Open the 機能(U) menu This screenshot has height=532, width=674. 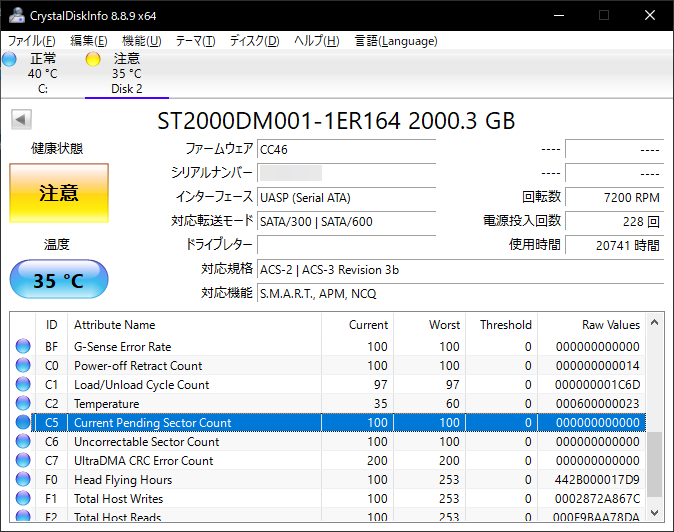(x=142, y=41)
